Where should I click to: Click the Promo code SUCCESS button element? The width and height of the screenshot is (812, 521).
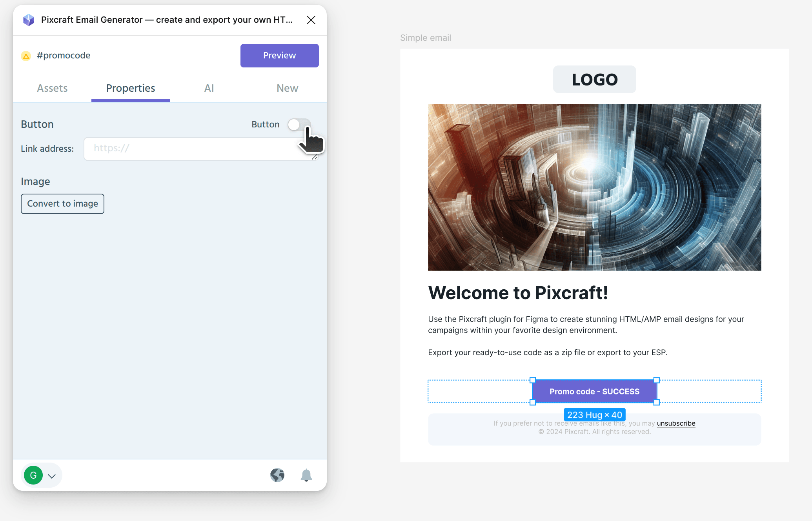point(594,391)
